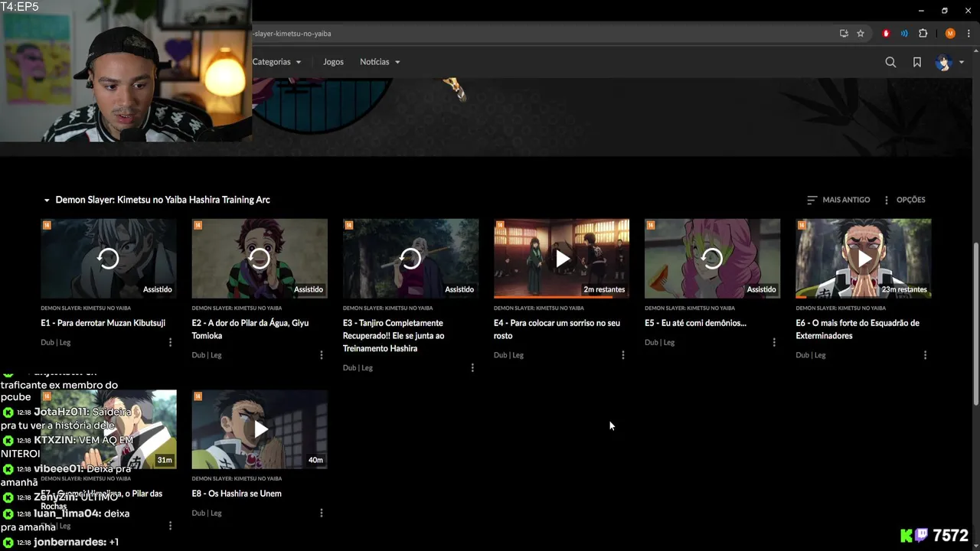Click the red recording extension icon
980x551 pixels.
[x=886, y=34]
